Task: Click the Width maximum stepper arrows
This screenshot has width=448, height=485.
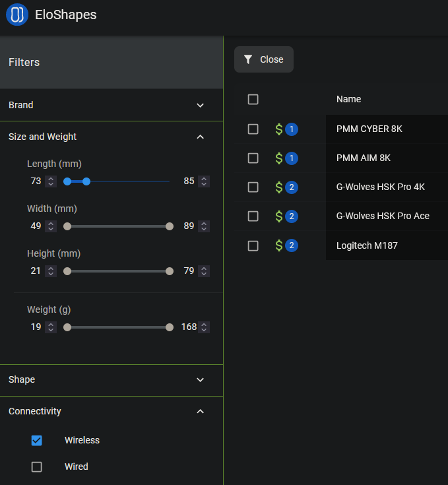Action: pos(204,226)
